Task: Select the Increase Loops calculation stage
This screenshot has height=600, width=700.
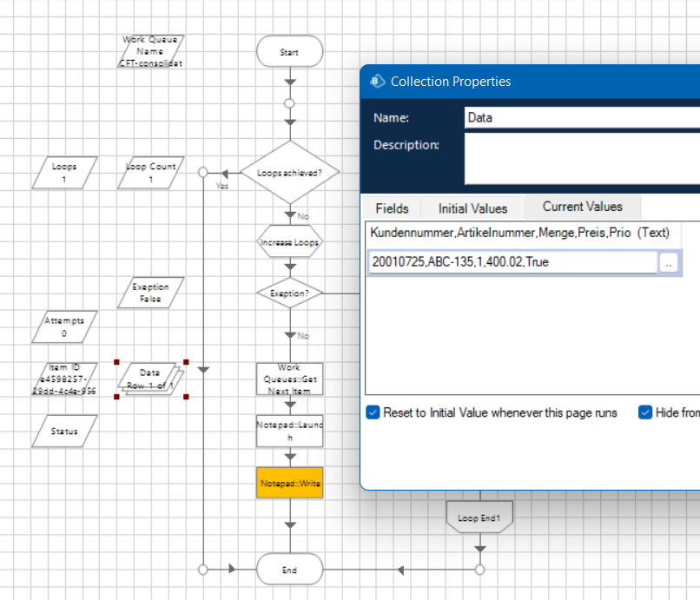Action: point(290,242)
